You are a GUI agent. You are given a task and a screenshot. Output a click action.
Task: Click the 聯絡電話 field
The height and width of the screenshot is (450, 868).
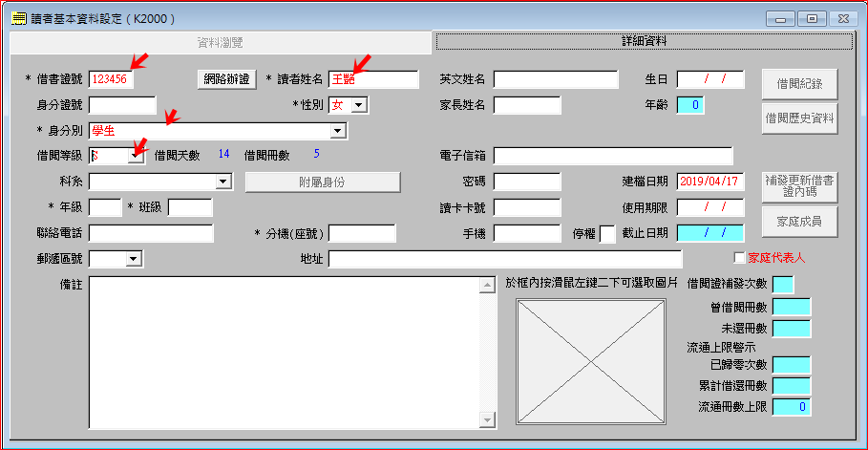coord(151,233)
